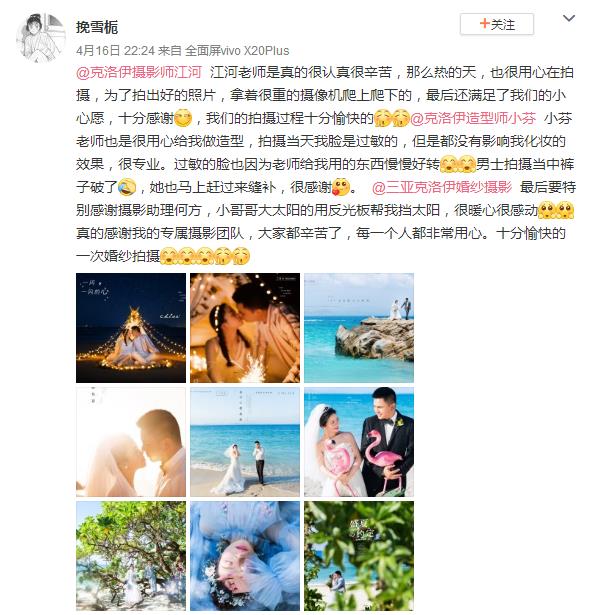Expand the post options chevron menu
Screen dimensions: 592x615
pyautogui.click(x=568, y=18)
